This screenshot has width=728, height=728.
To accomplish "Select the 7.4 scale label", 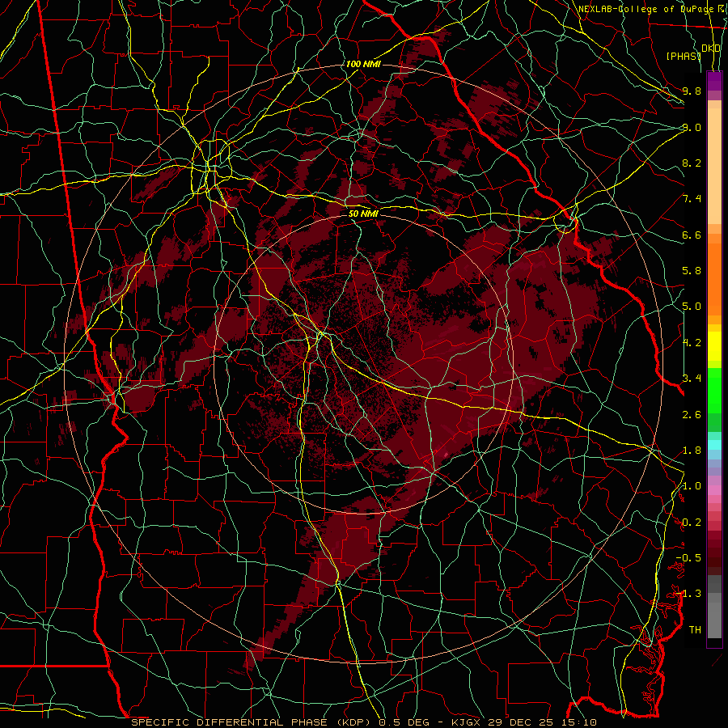I will pos(692,199).
